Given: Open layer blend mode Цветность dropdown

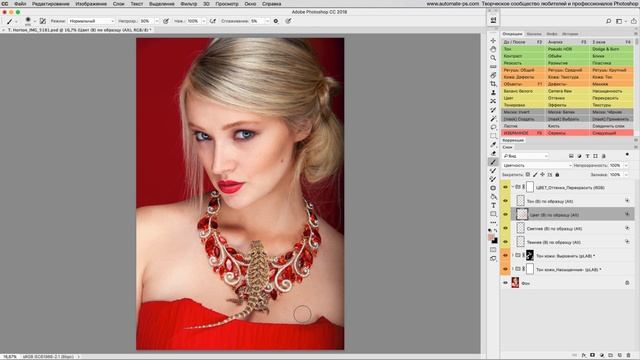Looking at the screenshot, I should click(537, 165).
